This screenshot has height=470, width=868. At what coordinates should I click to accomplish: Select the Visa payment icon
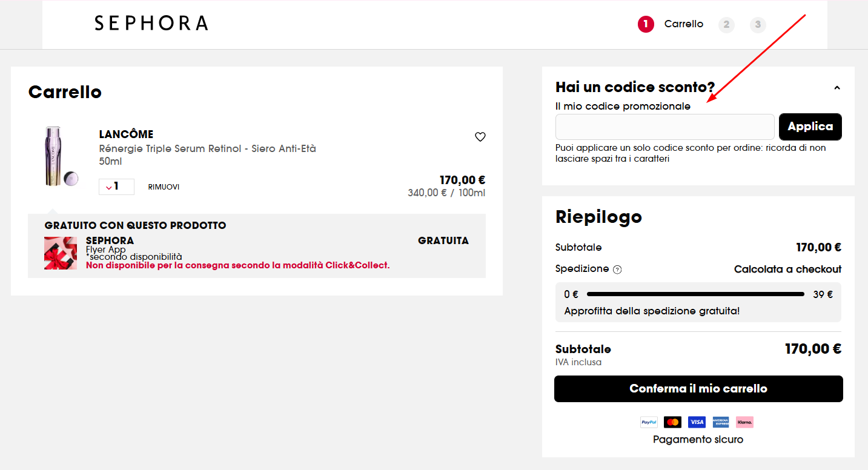click(x=697, y=422)
